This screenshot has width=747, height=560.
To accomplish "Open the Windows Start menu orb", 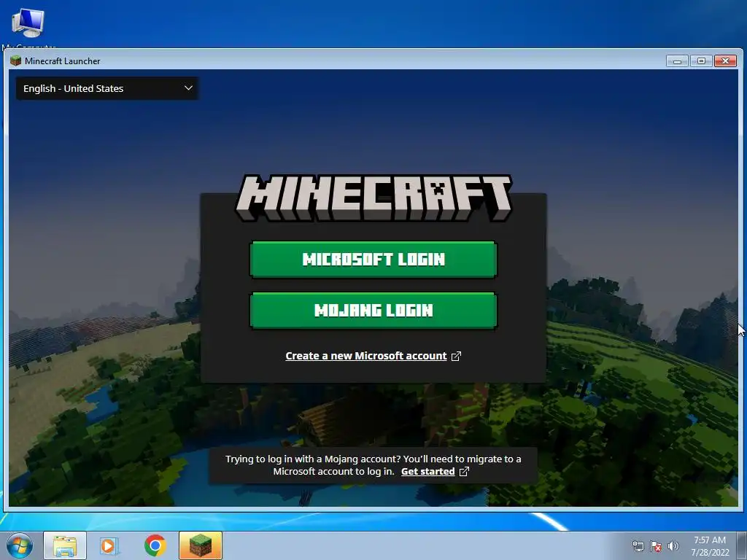I will point(19,545).
